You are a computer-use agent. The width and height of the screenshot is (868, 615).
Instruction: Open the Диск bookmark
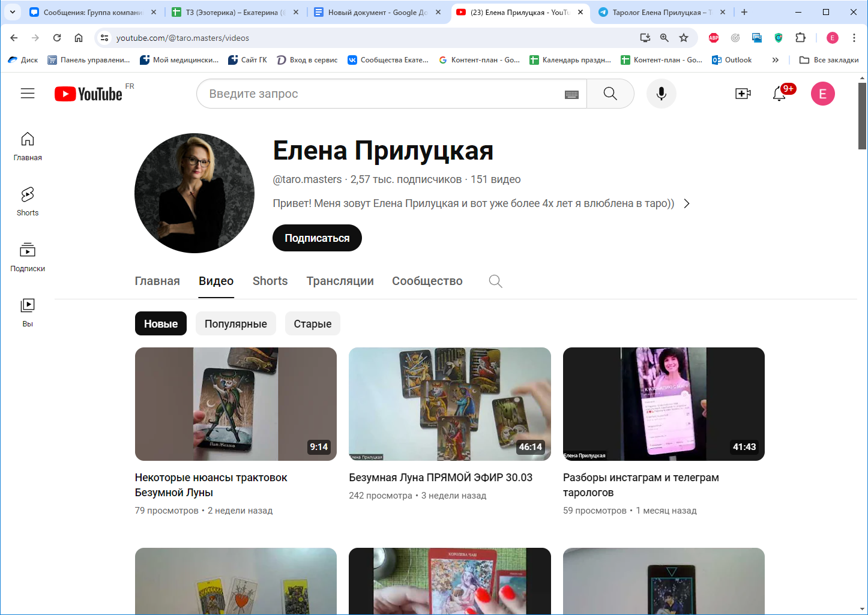click(x=23, y=60)
